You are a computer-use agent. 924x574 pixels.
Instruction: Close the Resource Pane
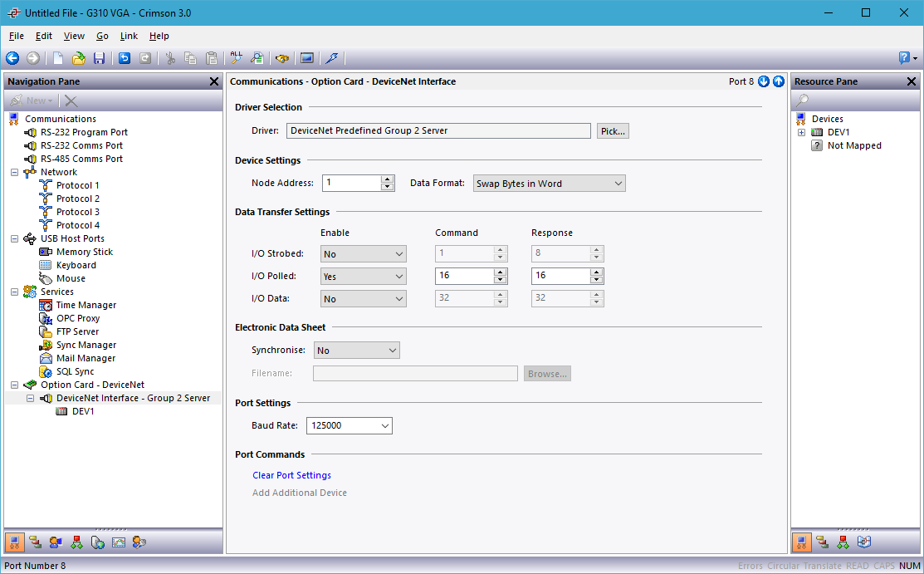click(x=911, y=81)
